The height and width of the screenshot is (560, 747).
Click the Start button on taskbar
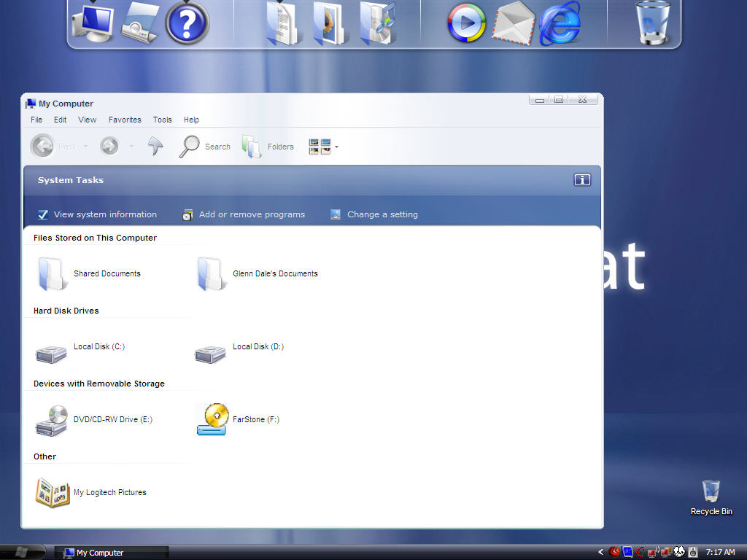(x=21, y=552)
